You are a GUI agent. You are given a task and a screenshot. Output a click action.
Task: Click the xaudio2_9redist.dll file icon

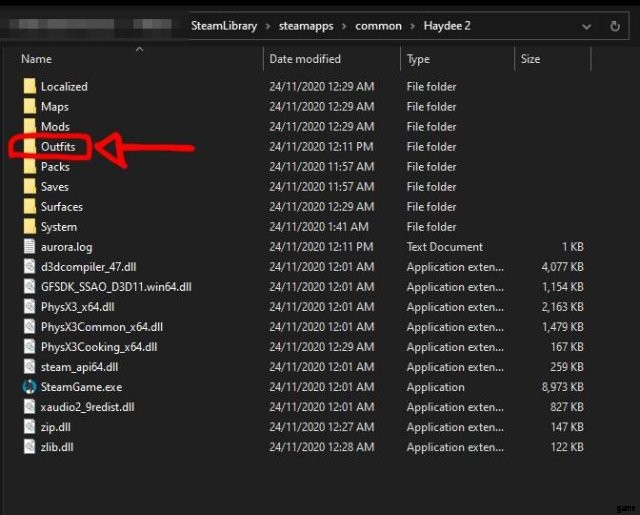click(29, 407)
